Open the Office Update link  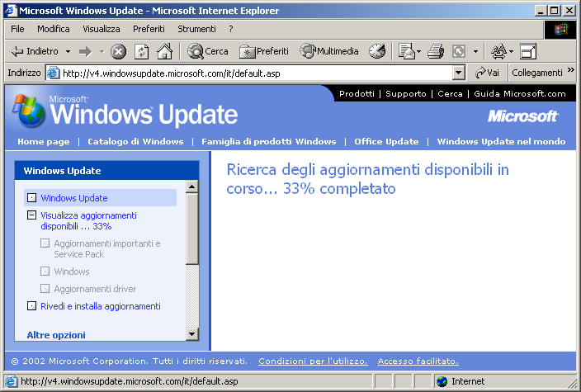386,142
